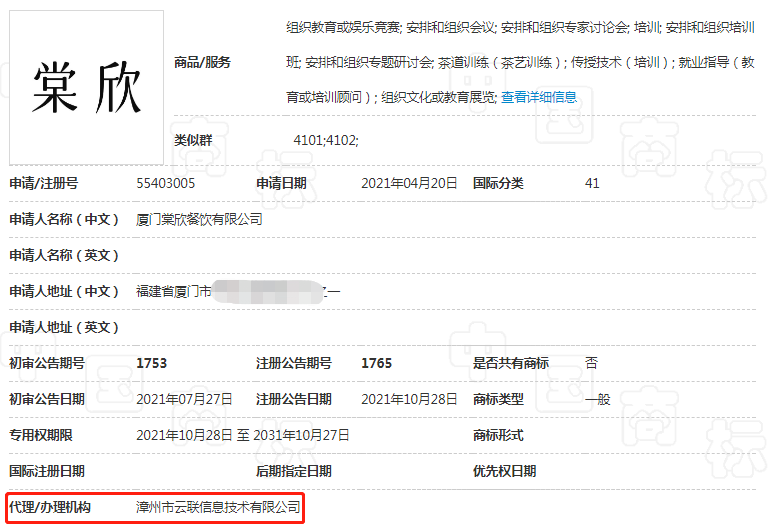Click the 申请/注册号 label
Image resolution: width=776 pixels, height=525 pixels.
(x=44, y=184)
